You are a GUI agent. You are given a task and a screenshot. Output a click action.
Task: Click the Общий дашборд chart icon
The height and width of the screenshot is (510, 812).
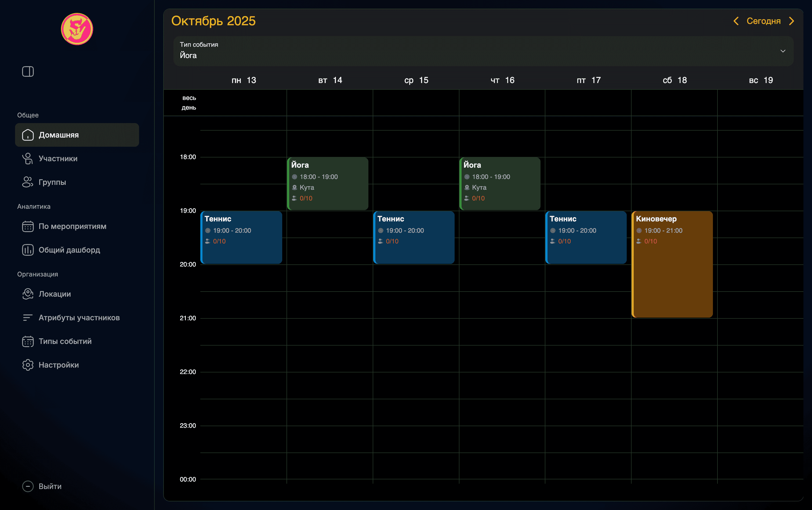tap(28, 250)
